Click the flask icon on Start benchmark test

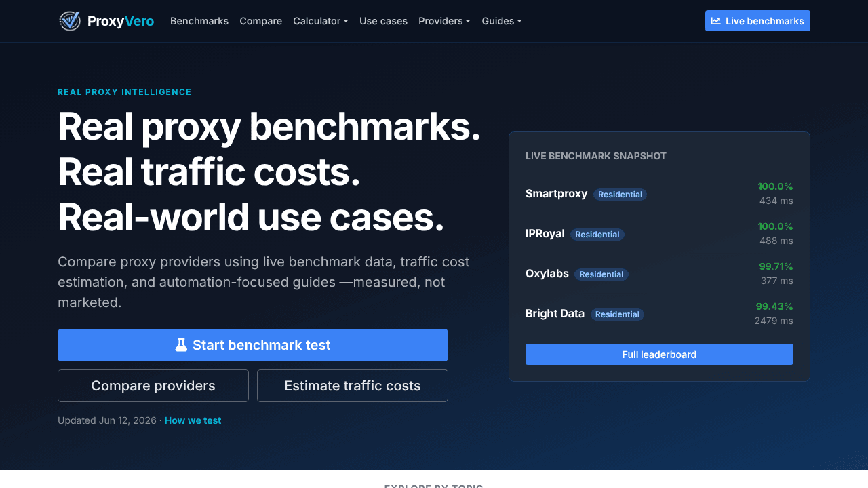(x=181, y=345)
